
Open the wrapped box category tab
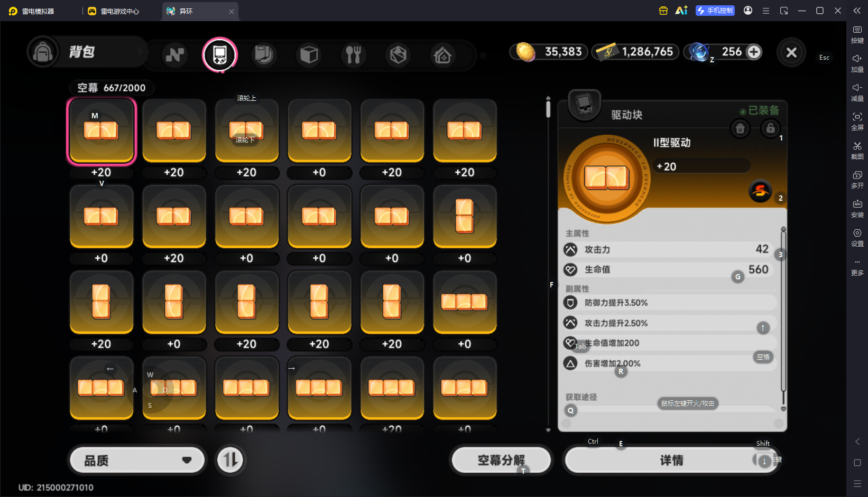(398, 54)
